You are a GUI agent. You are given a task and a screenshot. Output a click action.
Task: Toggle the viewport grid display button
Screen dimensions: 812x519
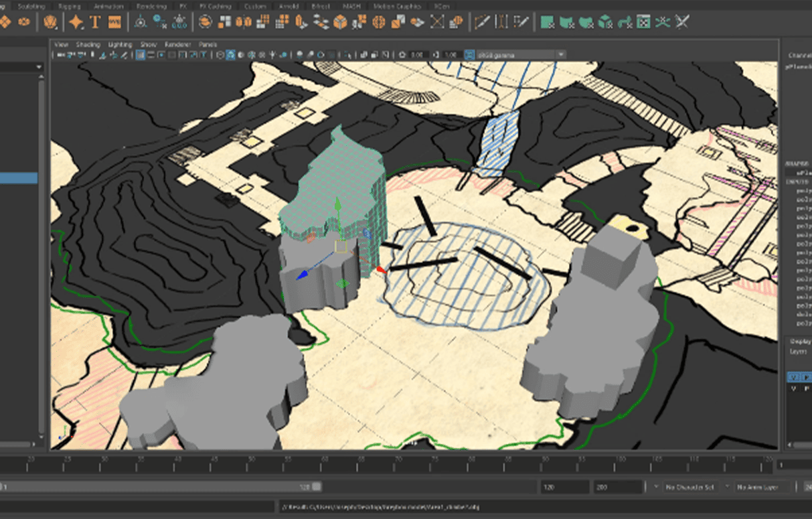[141, 55]
